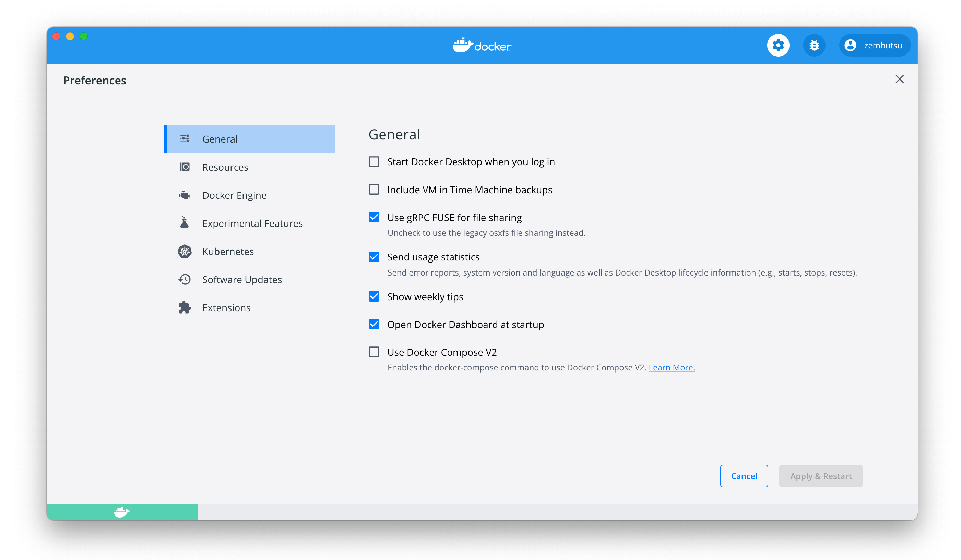Click the Docker whale logo in title bar
This screenshot has width=961, height=560.
pyautogui.click(x=482, y=45)
